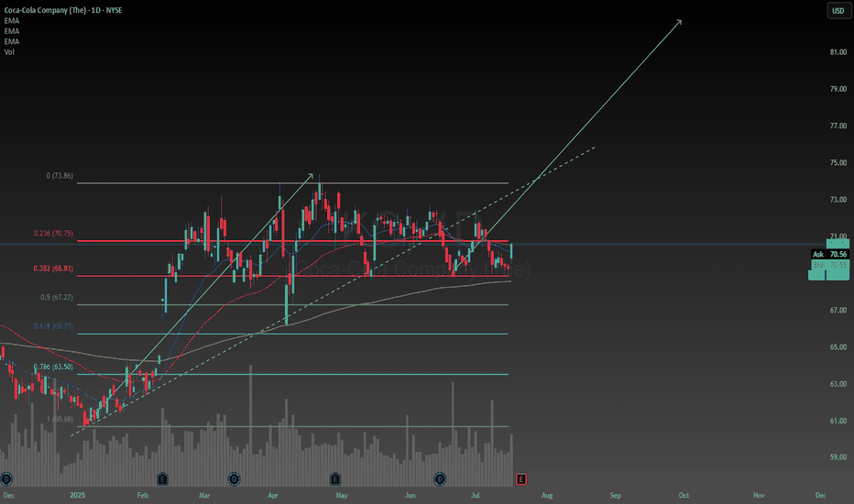Select the Fib level label 0.236 (70.75)
The height and width of the screenshot is (504, 854).
pyautogui.click(x=53, y=233)
